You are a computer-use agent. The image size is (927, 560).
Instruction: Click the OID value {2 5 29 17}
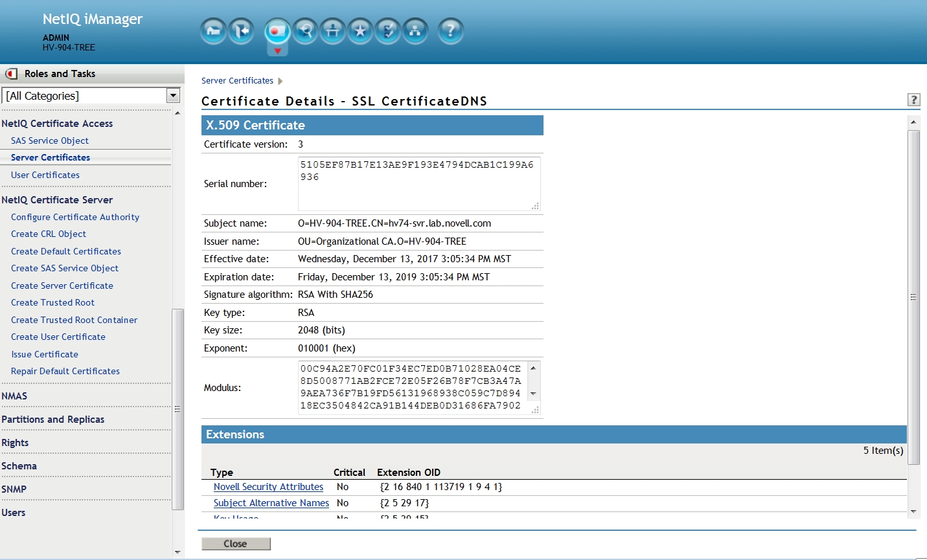tap(404, 503)
